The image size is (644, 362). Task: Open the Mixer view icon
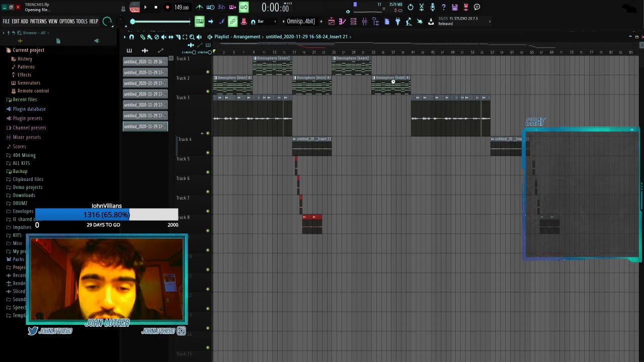click(364, 22)
